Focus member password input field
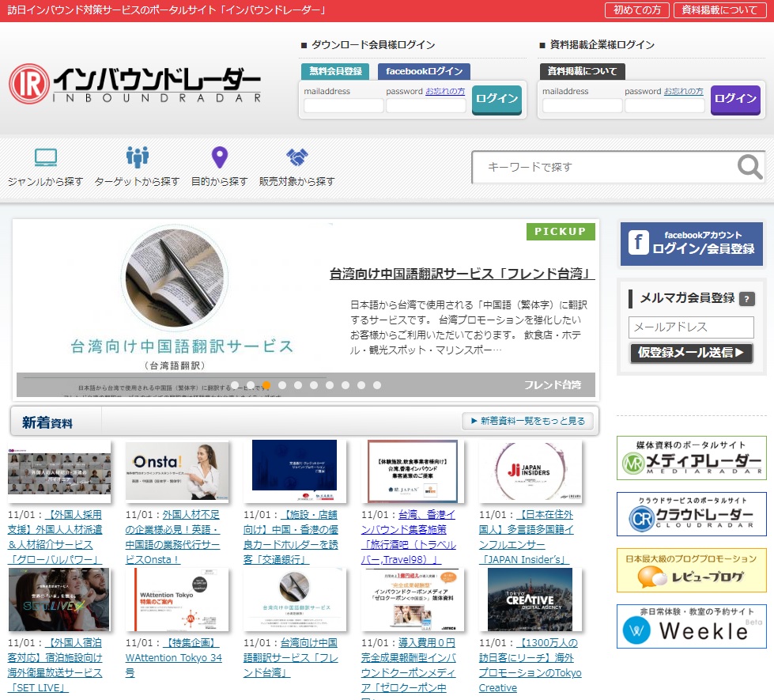This screenshot has height=700, width=774. click(426, 106)
